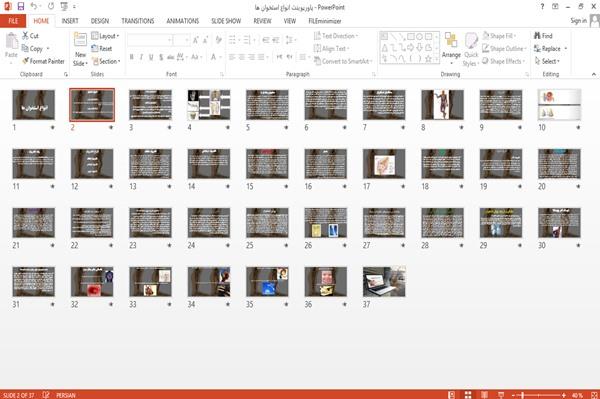The height and width of the screenshot is (399, 600).
Task: Click the Find binoculars command
Action: pyautogui.click(x=543, y=36)
